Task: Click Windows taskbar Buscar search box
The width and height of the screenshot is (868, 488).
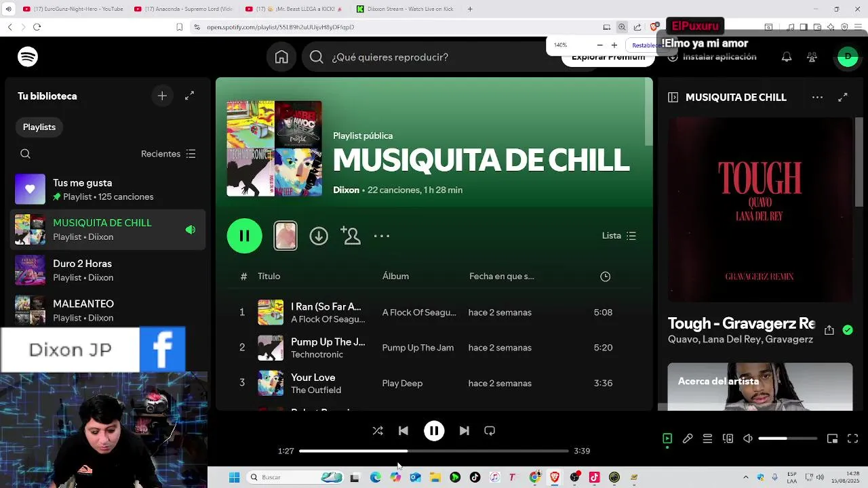Action: 295,477
